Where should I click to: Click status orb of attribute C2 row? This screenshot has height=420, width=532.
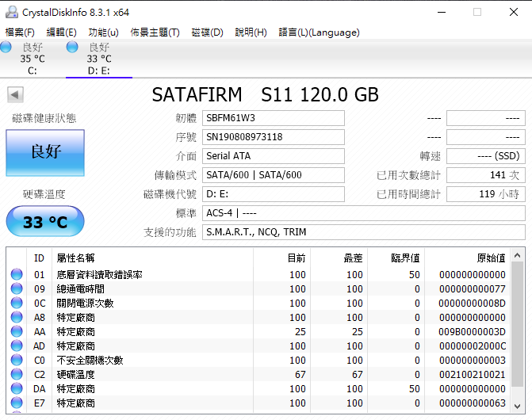pyautogui.click(x=17, y=374)
